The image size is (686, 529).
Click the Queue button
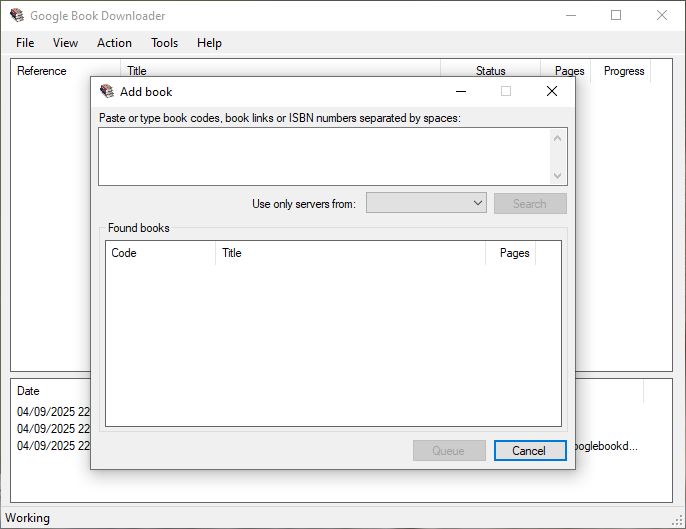click(449, 451)
